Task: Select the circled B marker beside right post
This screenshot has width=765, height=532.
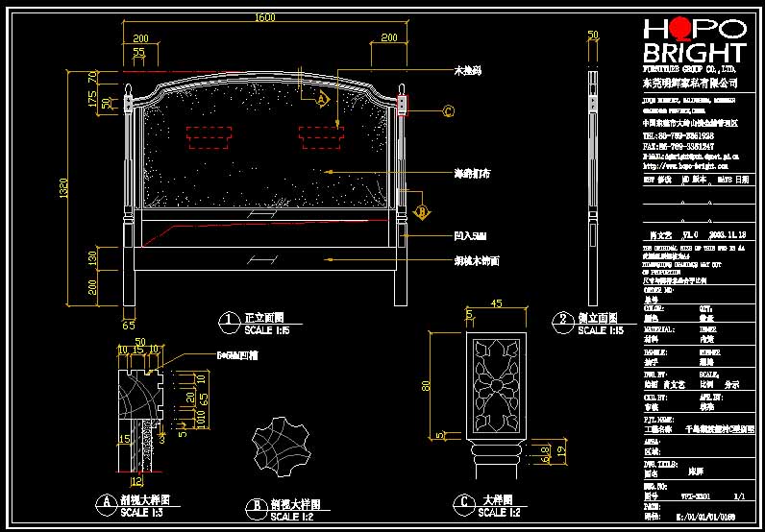Action: pyautogui.click(x=422, y=211)
